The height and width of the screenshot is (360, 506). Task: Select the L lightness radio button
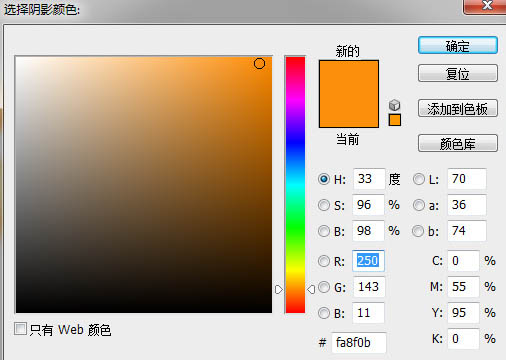click(x=419, y=179)
